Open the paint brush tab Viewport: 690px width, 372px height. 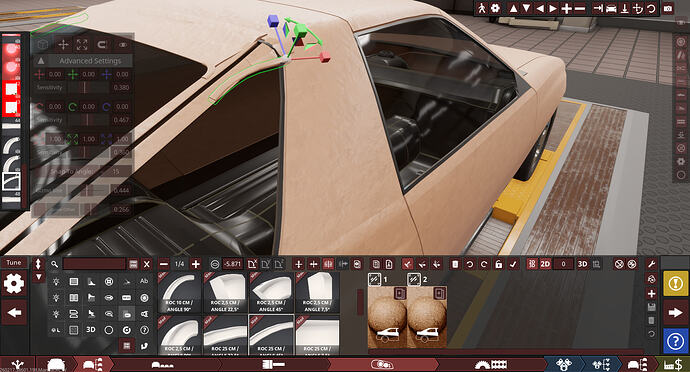click(273, 365)
